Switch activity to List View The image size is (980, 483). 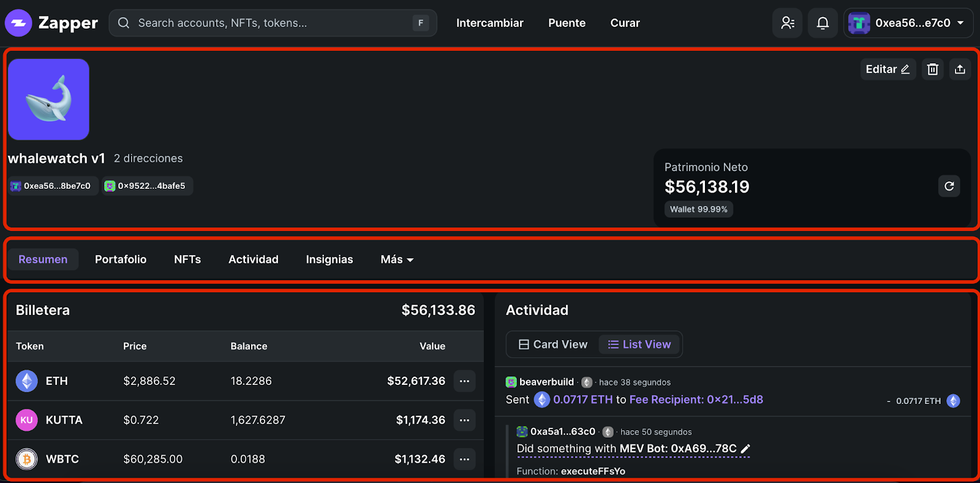639,344
